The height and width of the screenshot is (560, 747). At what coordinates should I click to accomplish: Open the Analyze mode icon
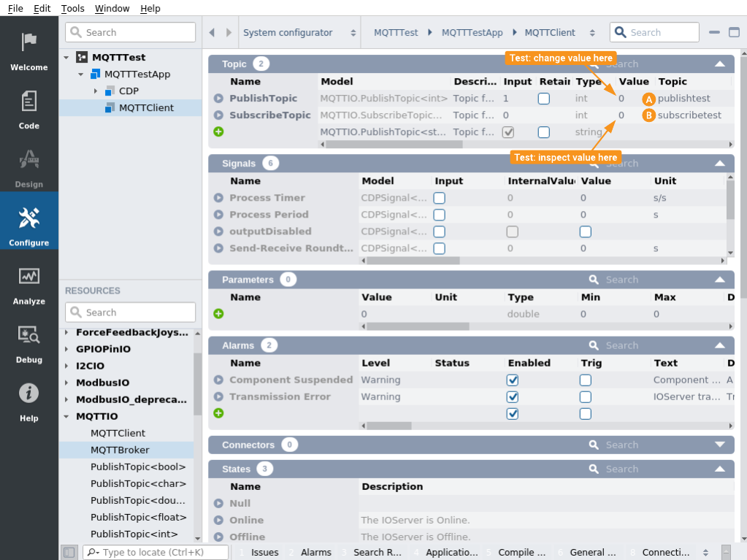[28, 277]
